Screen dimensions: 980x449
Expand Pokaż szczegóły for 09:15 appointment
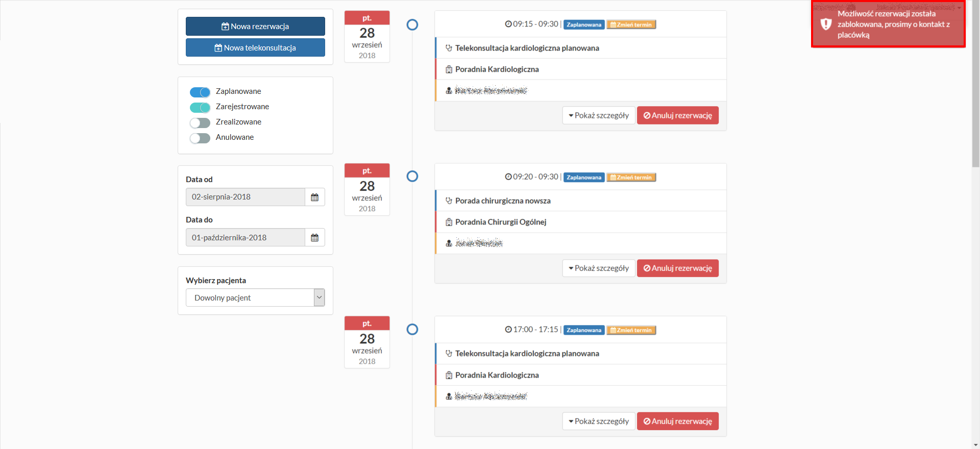tap(599, 115)
